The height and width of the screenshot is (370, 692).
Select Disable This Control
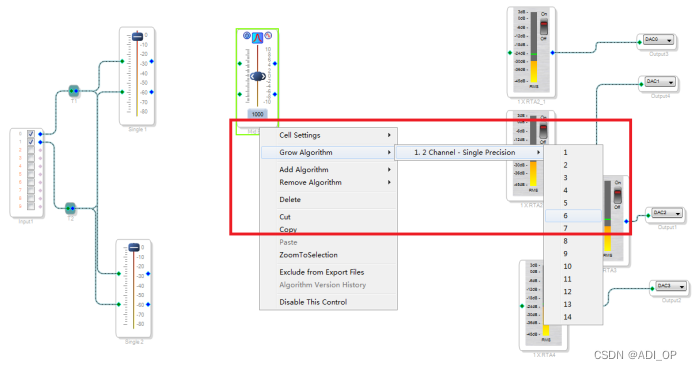tap(328, 302)
